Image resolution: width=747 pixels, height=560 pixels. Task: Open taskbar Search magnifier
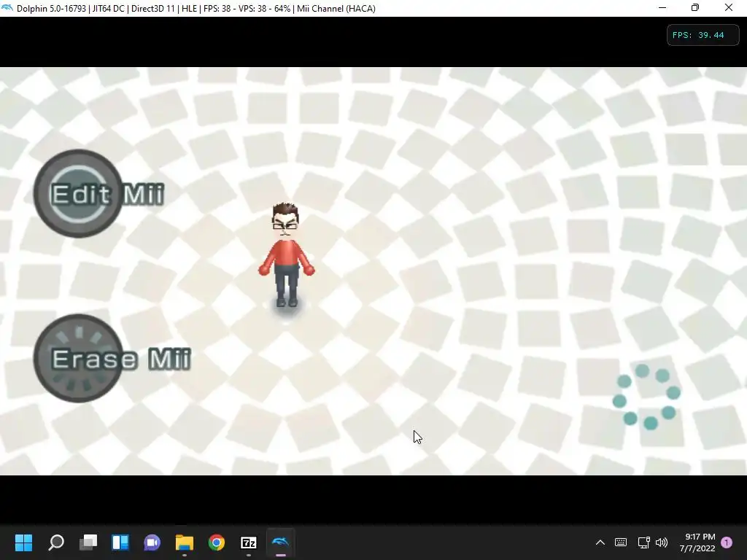coord(56,542)
